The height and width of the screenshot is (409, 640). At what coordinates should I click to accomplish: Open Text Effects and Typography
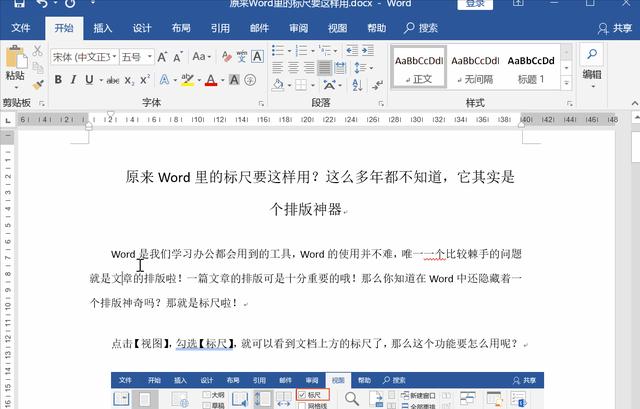(x=164, y=80)
